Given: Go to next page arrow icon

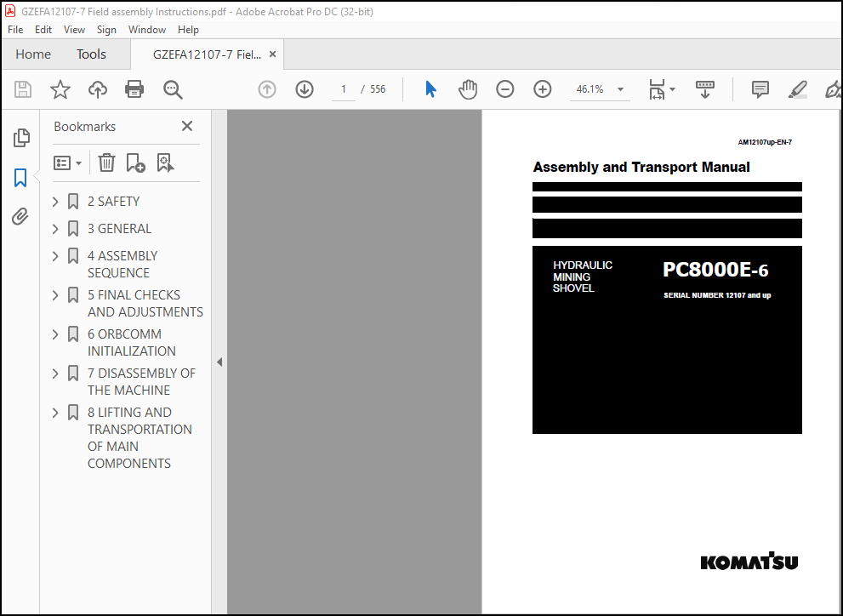Looking at the screenshot, I should click(x=305, y=89).
